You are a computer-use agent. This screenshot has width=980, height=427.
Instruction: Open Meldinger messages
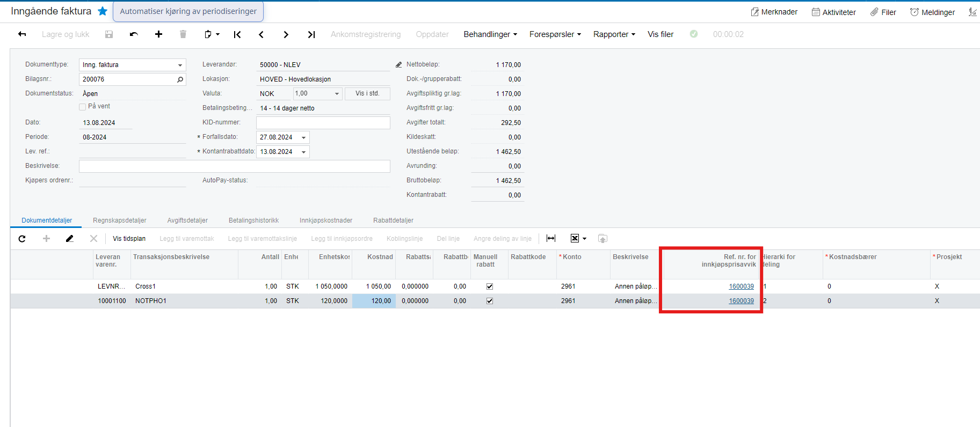tap(932, 12)
